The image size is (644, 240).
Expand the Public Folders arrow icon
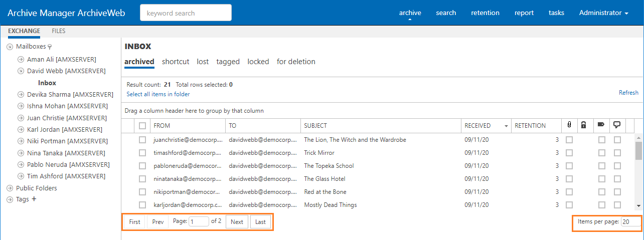click(10, 188)
